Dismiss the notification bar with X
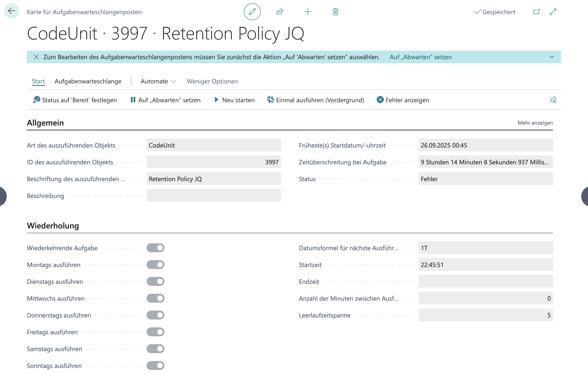588x374 pixels. [x=36, y=57]
